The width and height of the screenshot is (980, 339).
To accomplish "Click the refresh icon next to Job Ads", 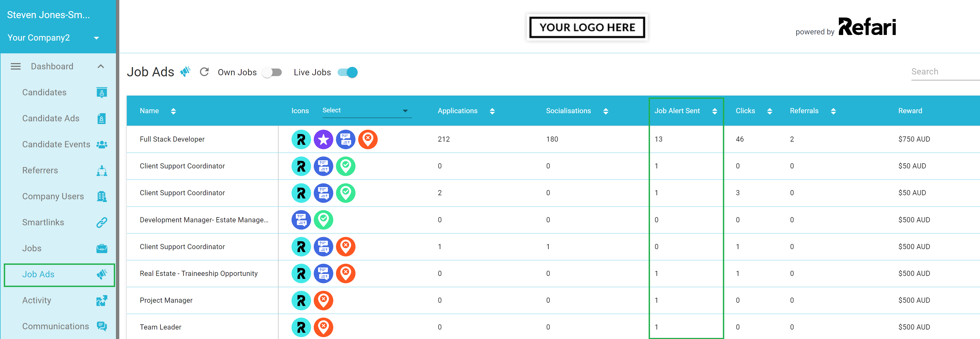I will pos(204,72).
